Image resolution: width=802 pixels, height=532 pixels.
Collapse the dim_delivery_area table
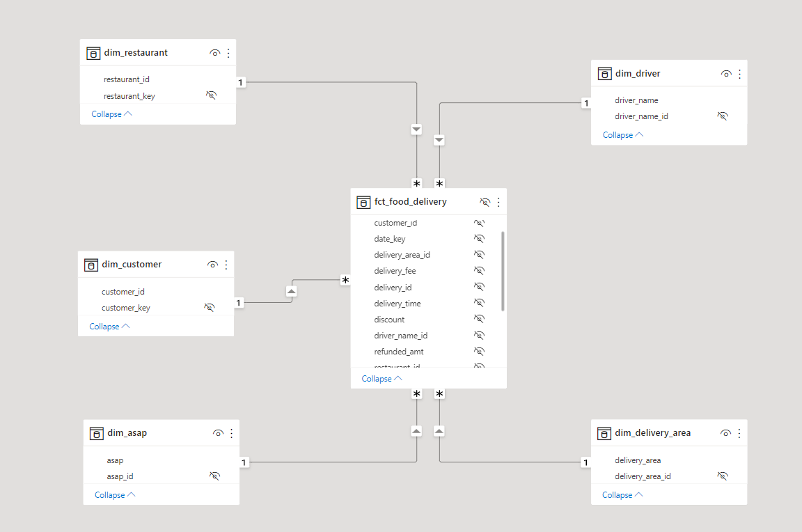[621, 494]
